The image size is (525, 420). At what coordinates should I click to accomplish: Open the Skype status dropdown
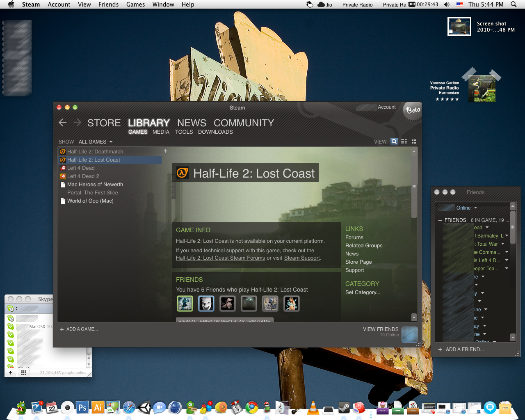[x=13, y=308]
